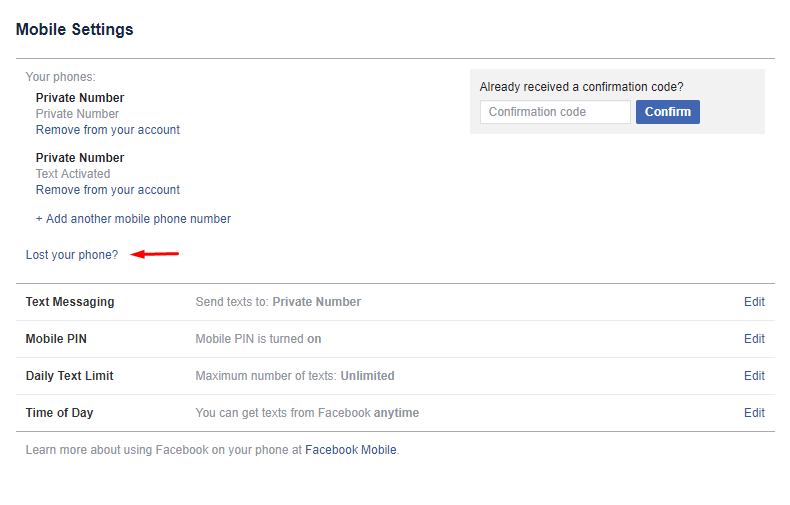Select the Mobile PIN row label
This screenshot has width=790, height=505.
click(56, 339)
